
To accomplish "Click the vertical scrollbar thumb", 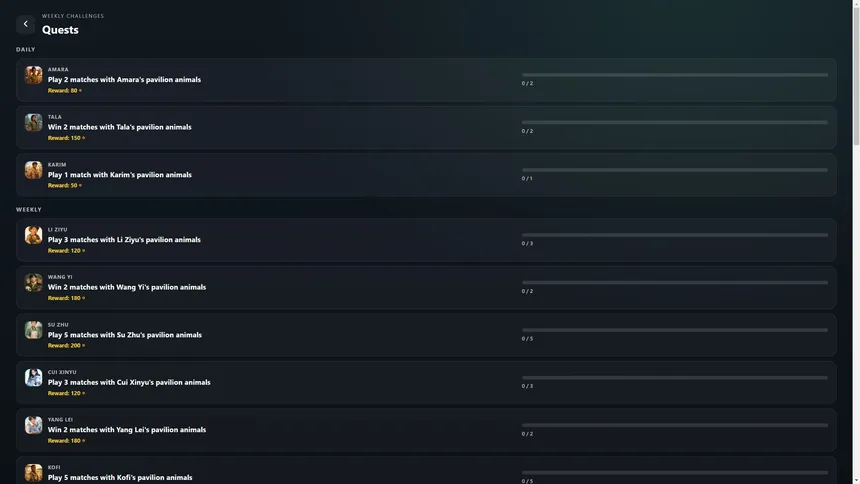I will pyautogui.click(x=856, y=74).
